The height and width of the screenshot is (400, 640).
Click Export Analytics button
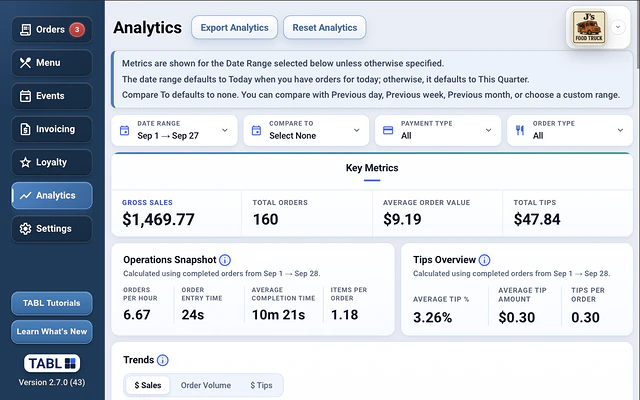pyautogui.click(x=235, y=28)
